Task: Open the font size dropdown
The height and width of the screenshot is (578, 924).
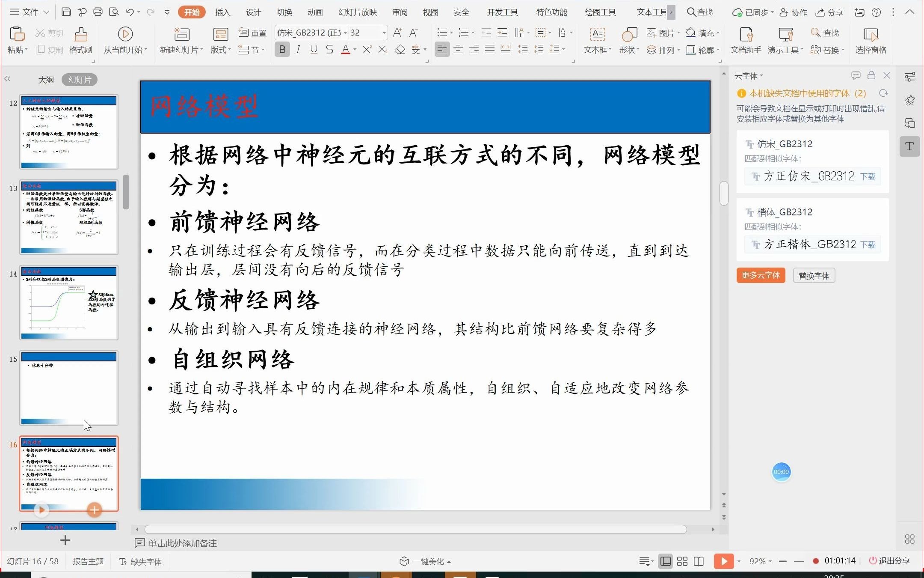Action: (384, 33)
